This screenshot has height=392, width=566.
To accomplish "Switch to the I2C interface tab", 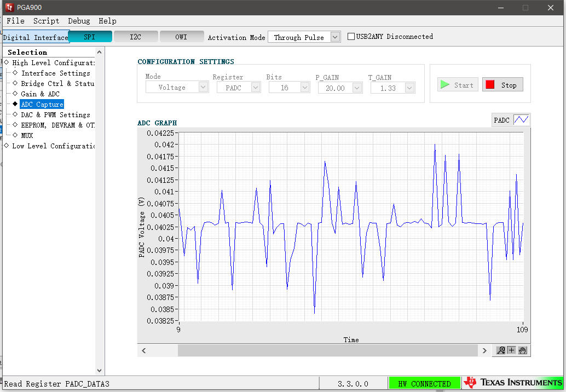I will click(x=136, y=37).
